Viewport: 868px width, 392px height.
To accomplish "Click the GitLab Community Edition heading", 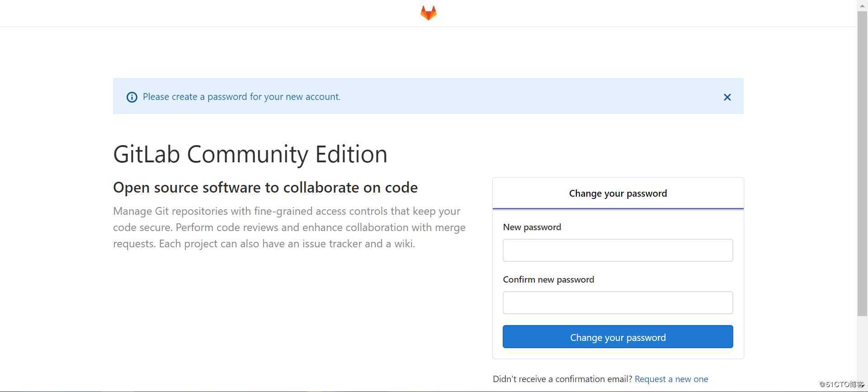I will click(250, 154).
